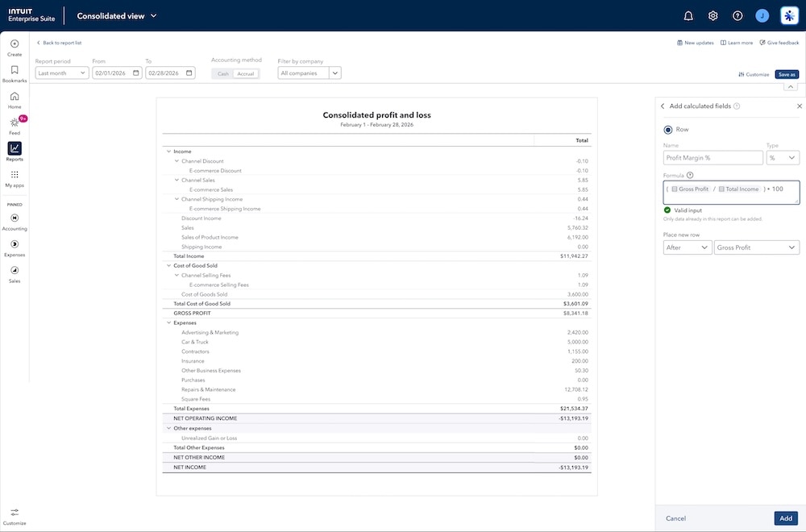806x532 pixels.
Task: Open the Feed with notification badge
Action: coord(15,126)
